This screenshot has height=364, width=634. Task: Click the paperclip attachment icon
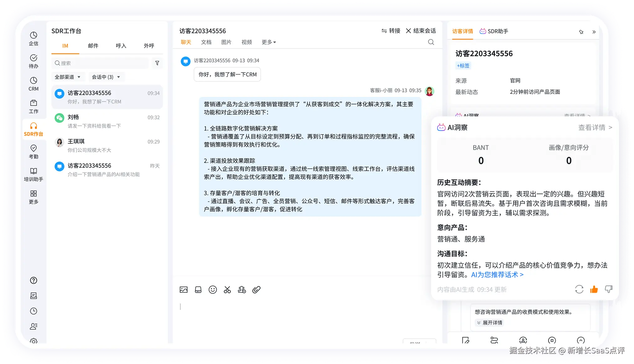tap(256, 290)
